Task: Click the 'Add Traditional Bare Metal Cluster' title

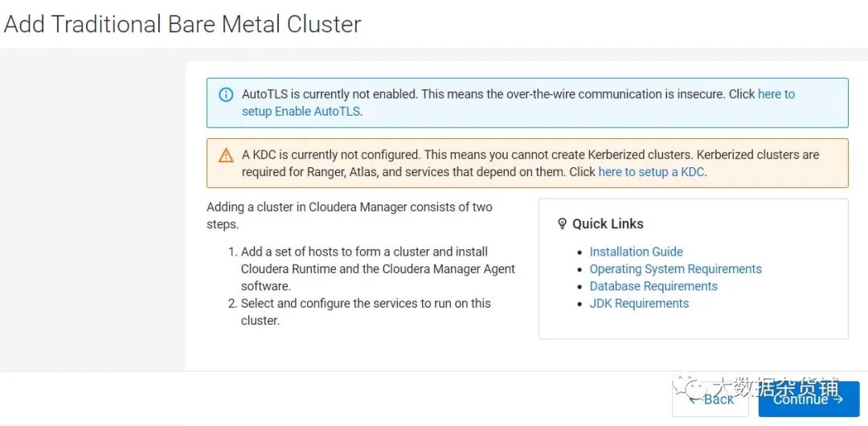Action: tap(182, 24)
